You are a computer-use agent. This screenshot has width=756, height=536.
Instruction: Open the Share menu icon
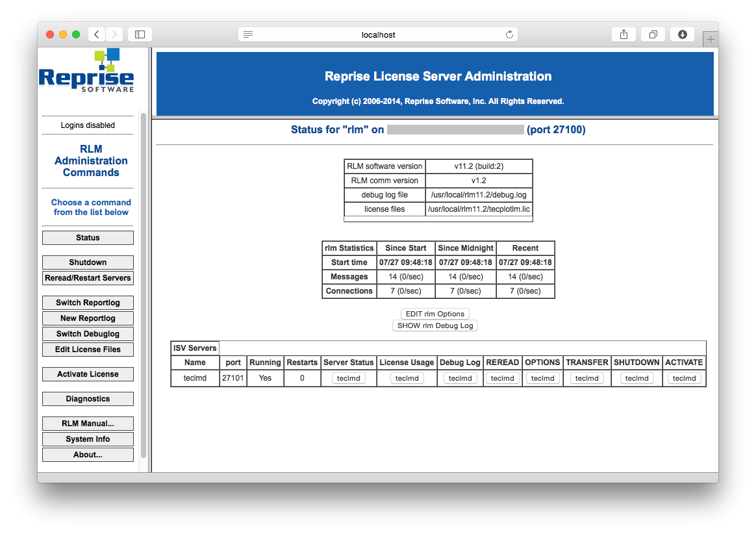coord(624,34)
